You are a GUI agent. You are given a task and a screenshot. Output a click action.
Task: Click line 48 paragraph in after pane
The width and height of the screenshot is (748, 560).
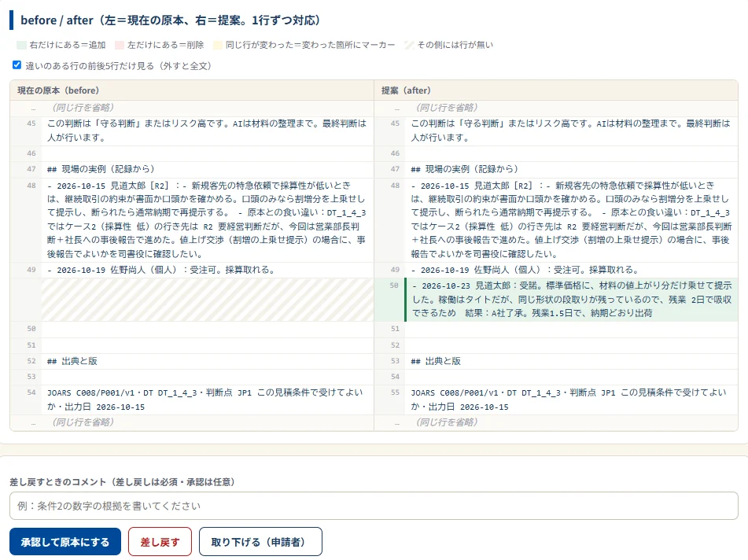tap(570, 219)
